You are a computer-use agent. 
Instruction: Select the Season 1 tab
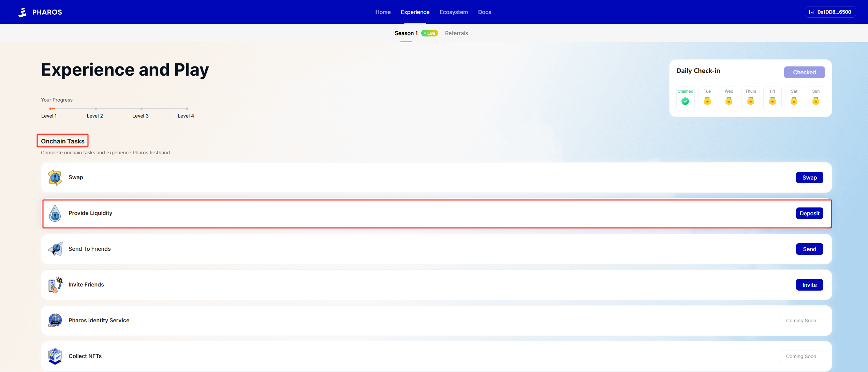coord(406,33)
